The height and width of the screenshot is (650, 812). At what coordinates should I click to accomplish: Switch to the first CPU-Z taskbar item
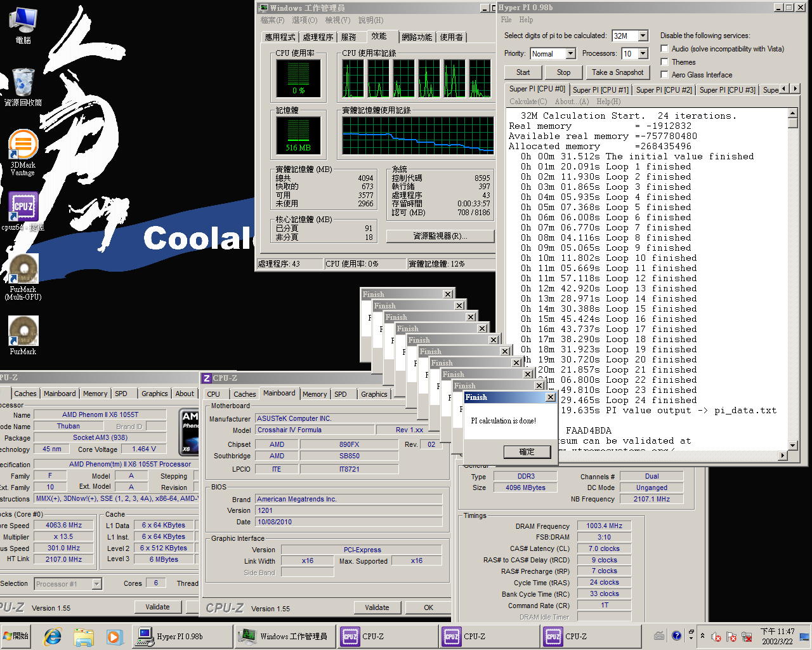point(386,636)
